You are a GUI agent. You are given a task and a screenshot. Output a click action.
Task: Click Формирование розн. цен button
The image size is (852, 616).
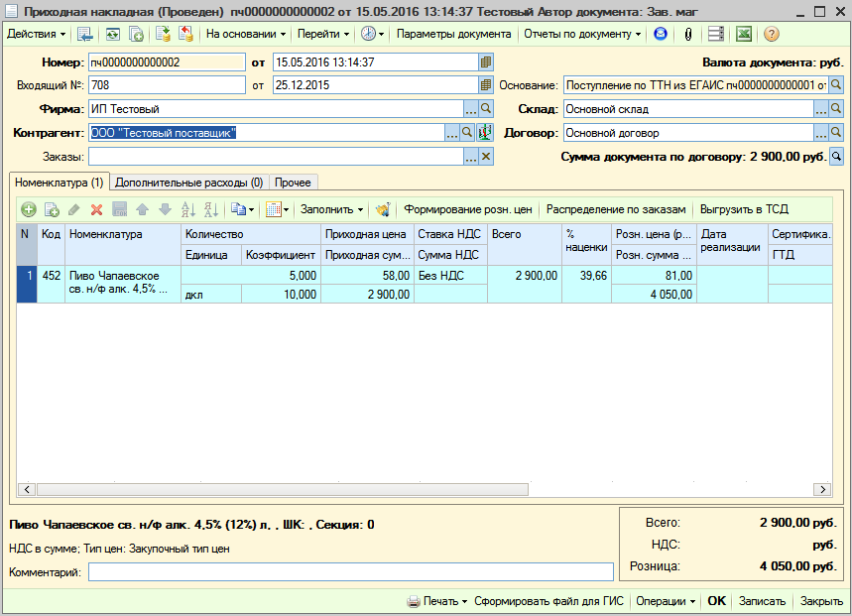click(468, 210)
